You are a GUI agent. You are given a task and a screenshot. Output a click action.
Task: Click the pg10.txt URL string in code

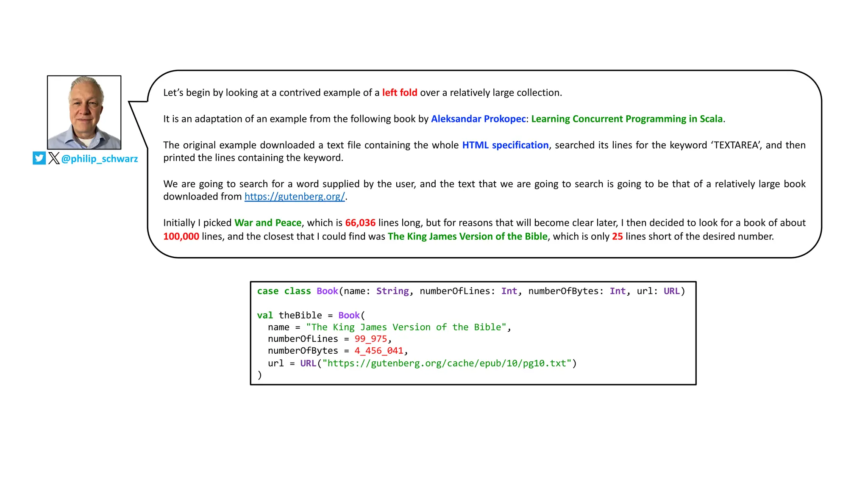click(x=447, y=363)
